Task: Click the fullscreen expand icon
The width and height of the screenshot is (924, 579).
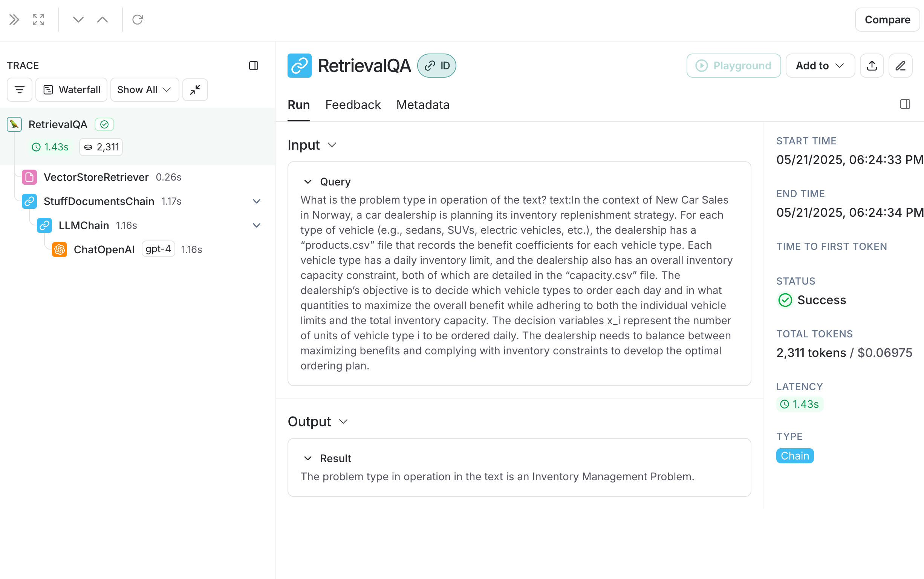Action: click(38, 20)
